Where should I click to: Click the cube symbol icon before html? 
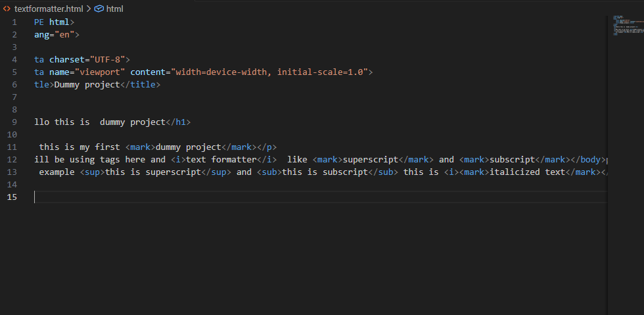click(99, 9)
